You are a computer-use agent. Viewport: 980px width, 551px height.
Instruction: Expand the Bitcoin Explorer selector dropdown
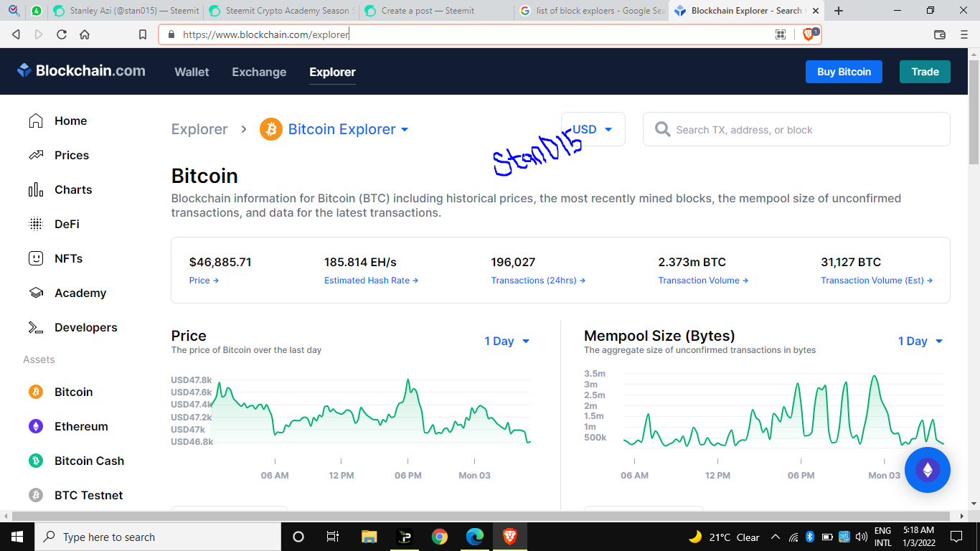(x=405, y=130)
